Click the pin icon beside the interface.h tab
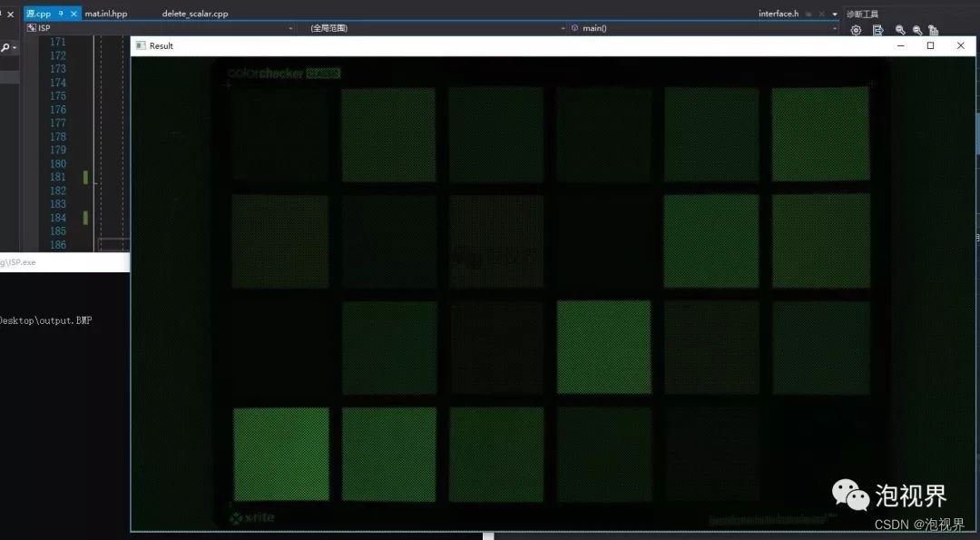This screenshot has width=980, height=540. click(x=808, y=14)
